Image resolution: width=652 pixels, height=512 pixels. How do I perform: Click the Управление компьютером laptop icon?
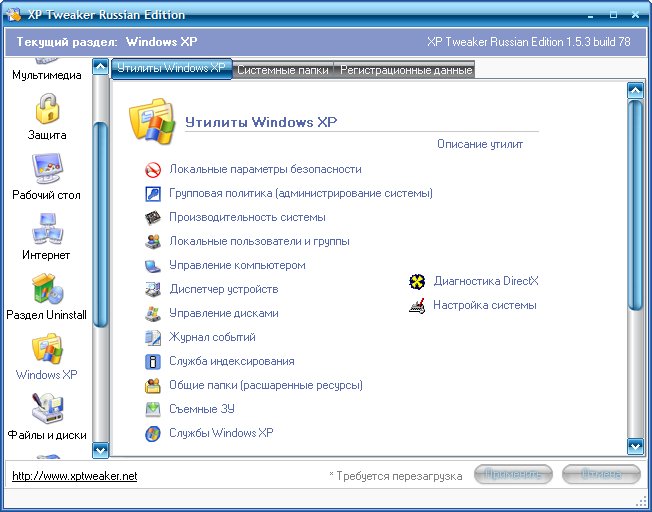tap(153, 266)
